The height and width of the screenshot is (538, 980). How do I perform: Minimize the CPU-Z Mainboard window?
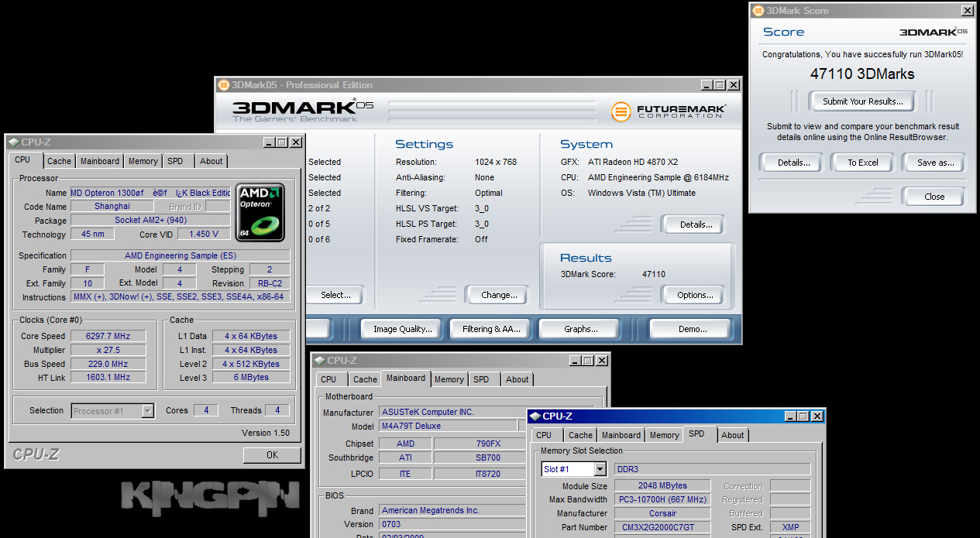575,361
